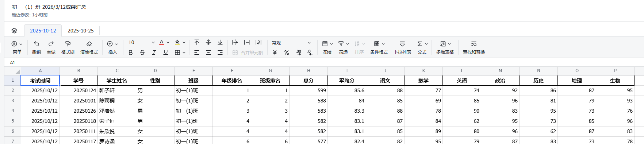Expand the fill color dropdown arrow

click(x=184, y=43)
